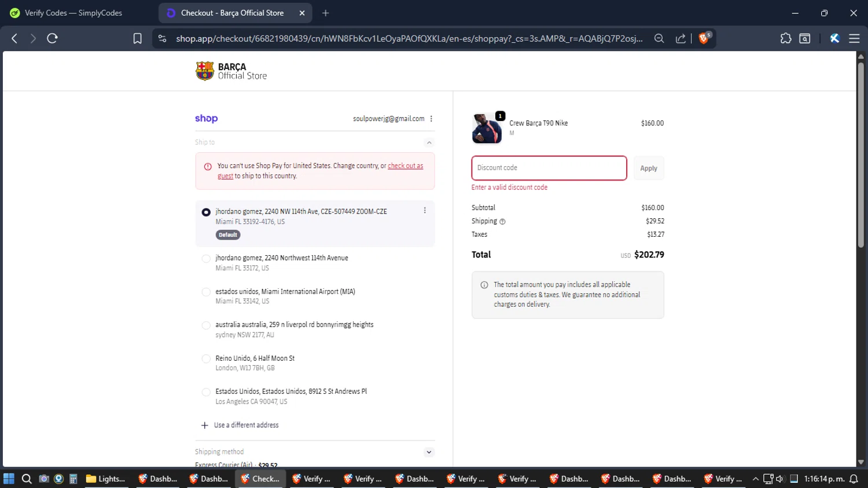Click the Default badge on first address

[x=228, y=235]
